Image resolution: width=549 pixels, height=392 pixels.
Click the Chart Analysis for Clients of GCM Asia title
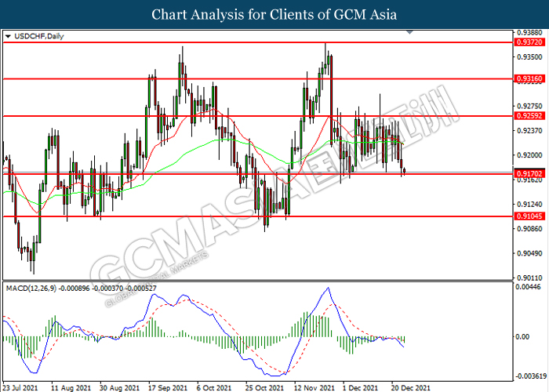(274, 14)
